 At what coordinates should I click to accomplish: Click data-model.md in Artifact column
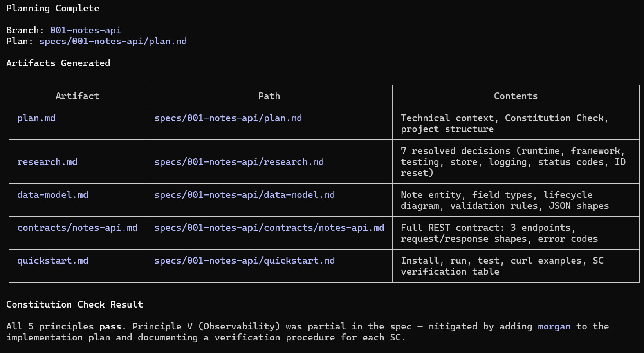click(52, 195)
